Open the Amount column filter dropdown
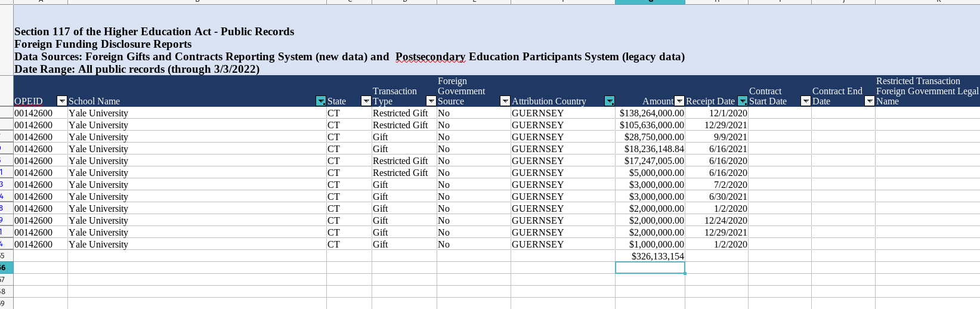Image resolution: width=980 pixels, height=309 pixels. point(679,101)
